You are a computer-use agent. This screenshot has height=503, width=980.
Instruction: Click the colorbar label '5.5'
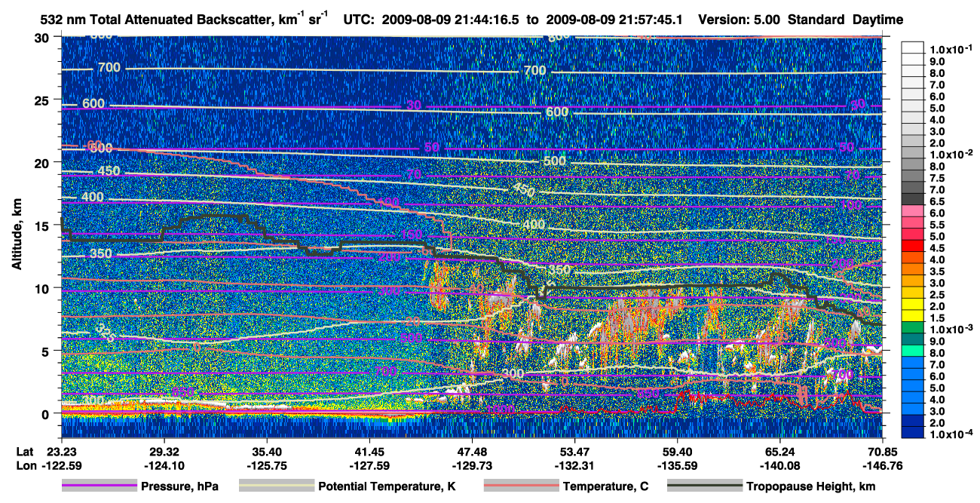[937, 224]
